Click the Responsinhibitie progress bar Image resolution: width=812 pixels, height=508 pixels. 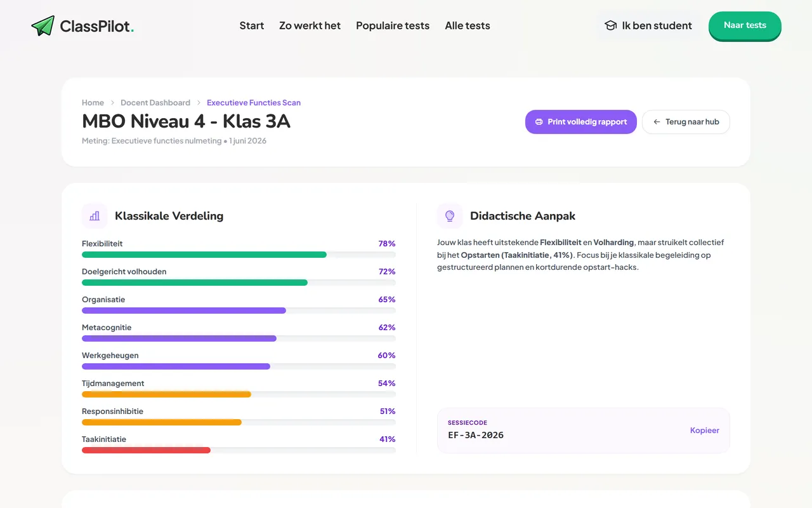(239, 422)
